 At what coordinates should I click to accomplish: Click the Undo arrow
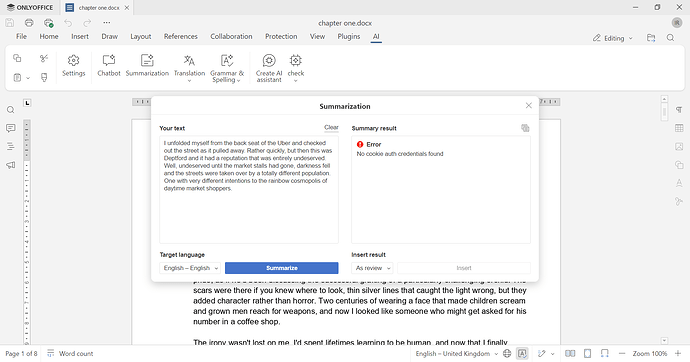click(x=68, y=23)
